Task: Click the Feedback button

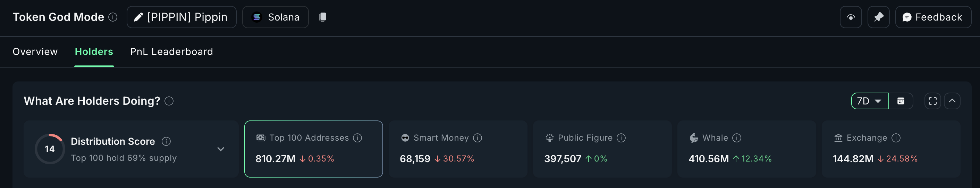Action: [932, 17]
